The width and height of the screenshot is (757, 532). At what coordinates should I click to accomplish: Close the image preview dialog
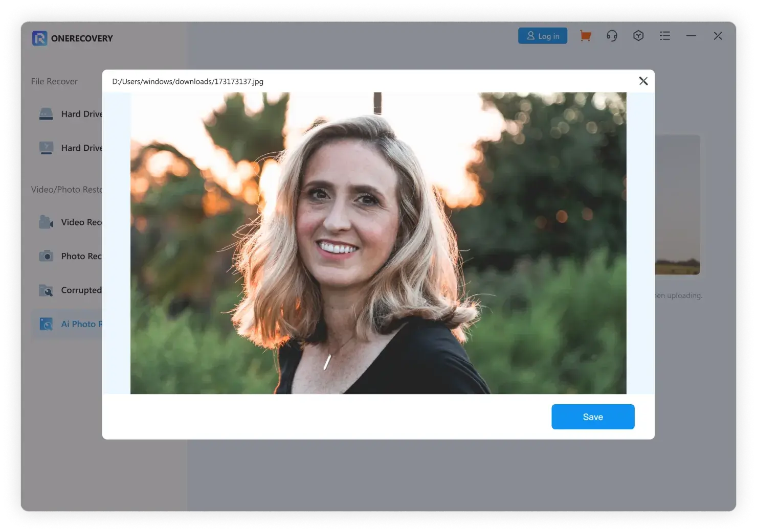(x=643, y=81)
